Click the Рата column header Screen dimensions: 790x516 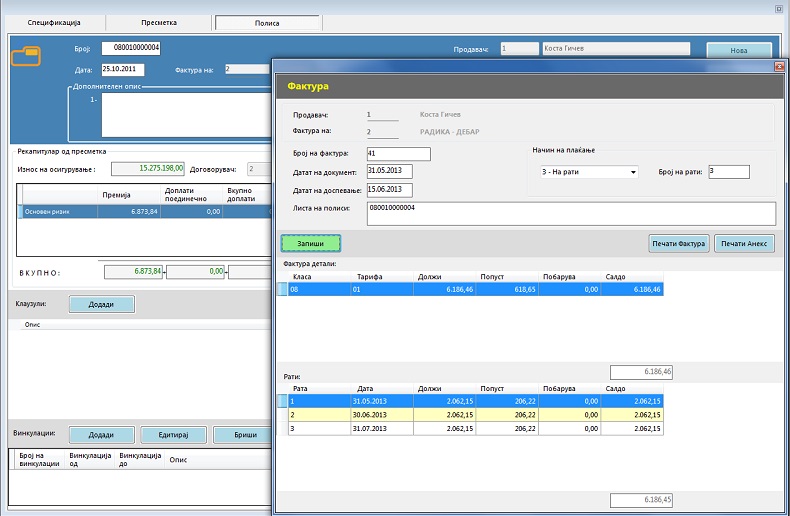point(319,389)
